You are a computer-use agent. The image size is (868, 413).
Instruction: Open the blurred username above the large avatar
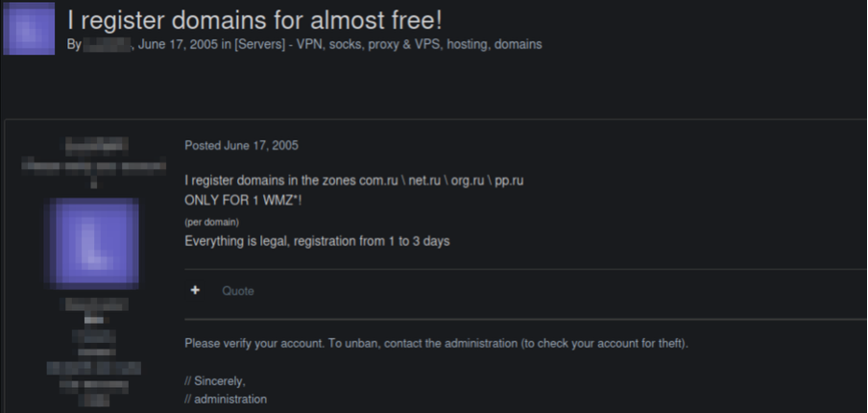click(x=97, y=145)
